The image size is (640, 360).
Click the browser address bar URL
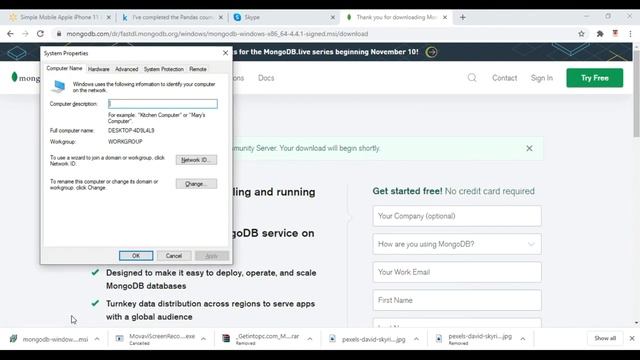point(217,34)
